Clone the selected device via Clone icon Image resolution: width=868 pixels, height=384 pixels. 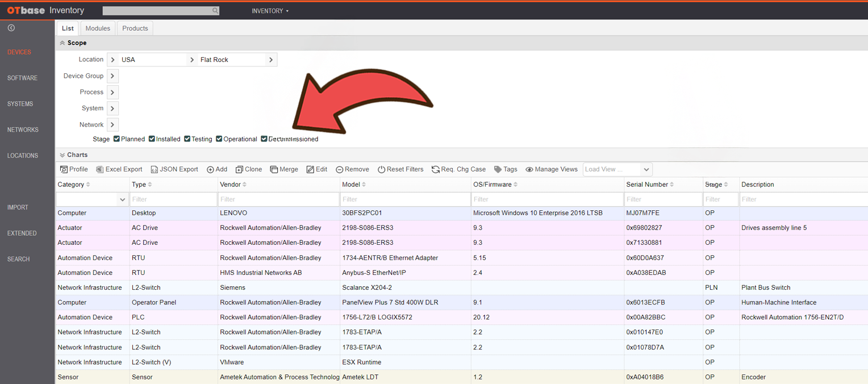tap(239, 169)
